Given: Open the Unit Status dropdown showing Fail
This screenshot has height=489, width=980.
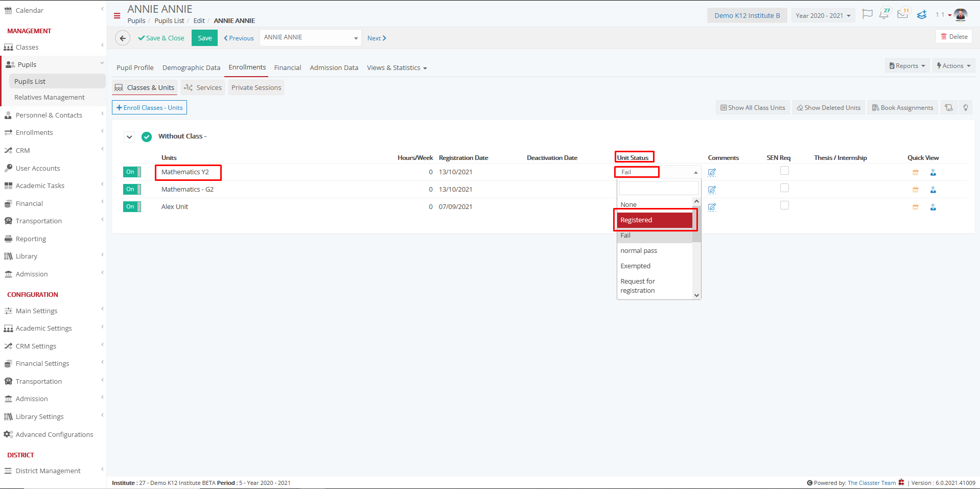Looking at the screenshot, I should (x=658, y=172).
